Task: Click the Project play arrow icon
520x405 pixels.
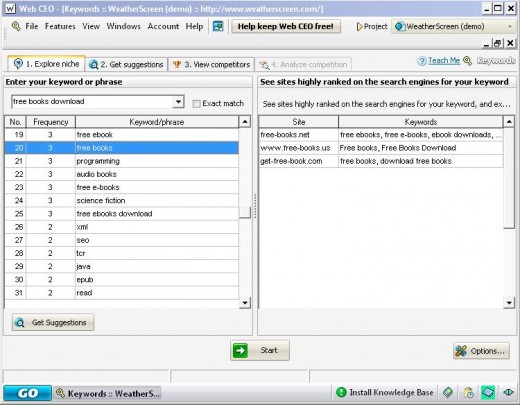Action: point(359,27)
